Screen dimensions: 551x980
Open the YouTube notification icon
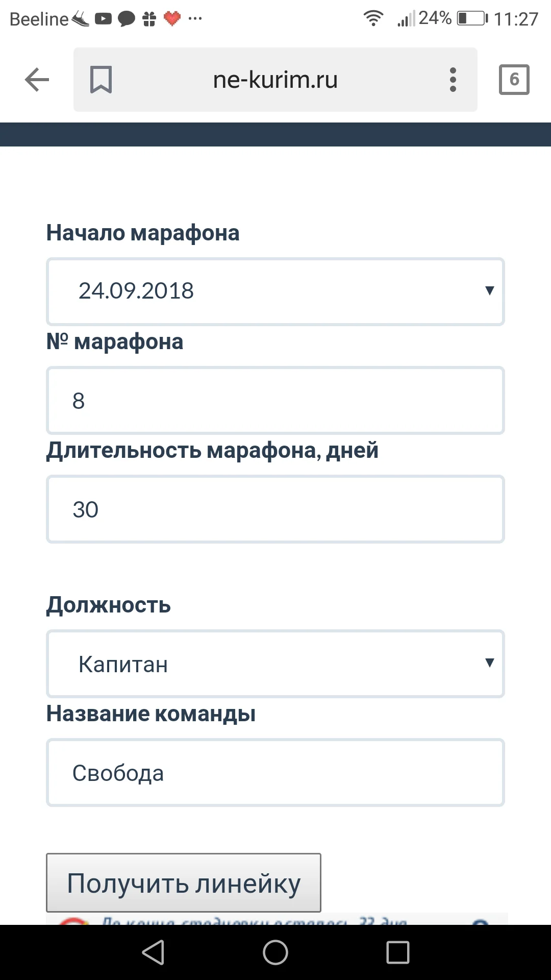pos(102,18)
